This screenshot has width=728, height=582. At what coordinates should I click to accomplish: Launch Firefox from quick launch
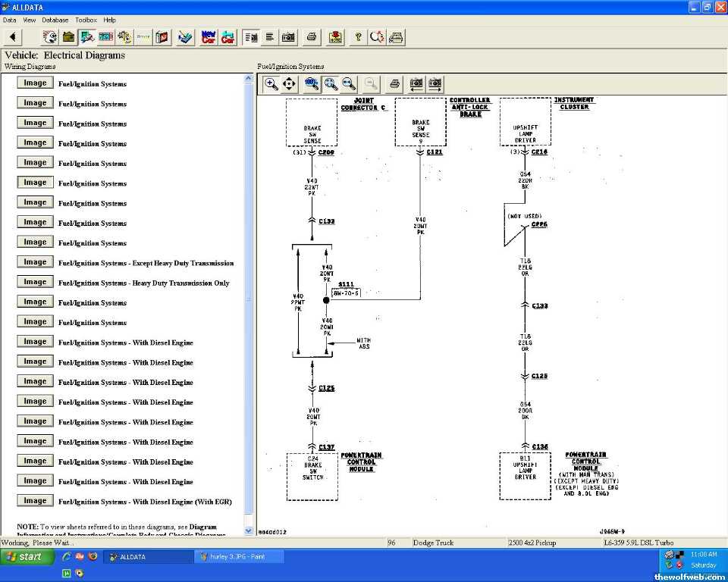coord(93,556)
